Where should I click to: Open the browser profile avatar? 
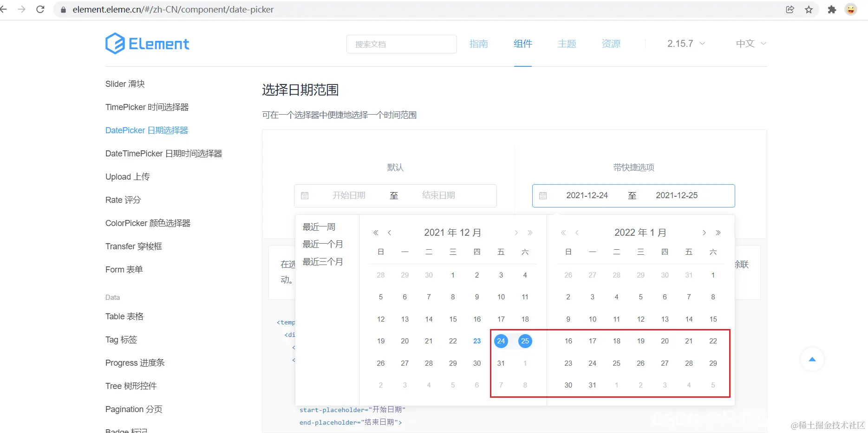(851, 9)
